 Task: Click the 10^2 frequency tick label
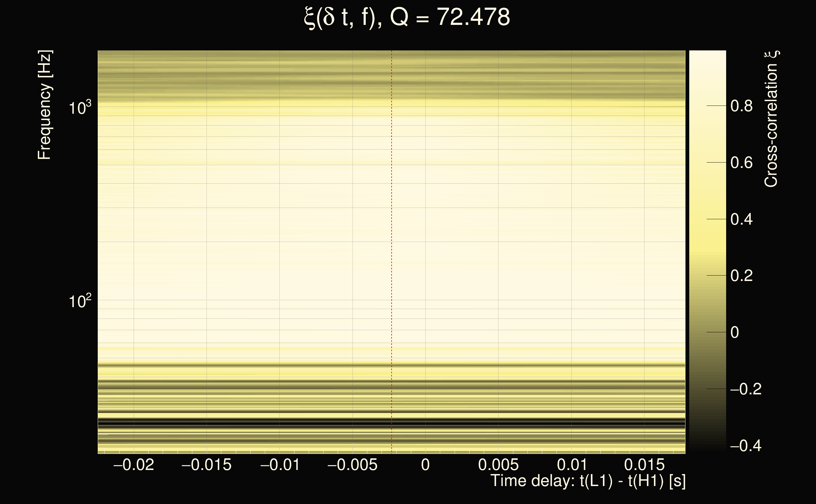click(x=79, y=301)
